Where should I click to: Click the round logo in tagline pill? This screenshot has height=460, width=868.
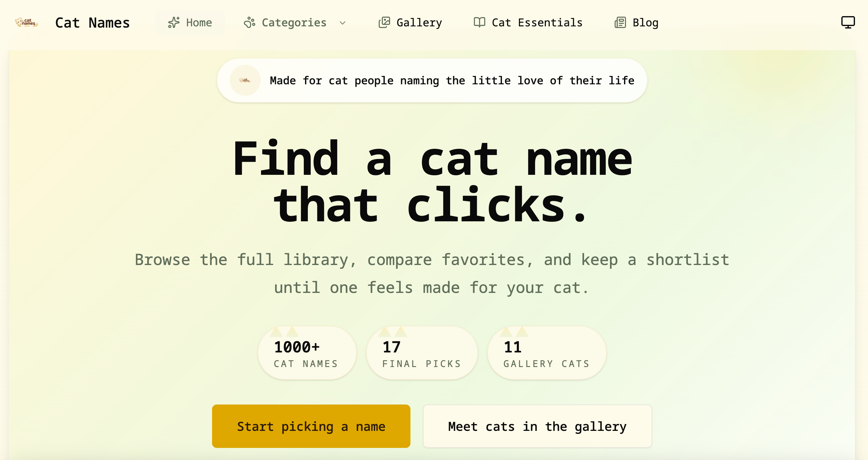[x=245, y=81]
